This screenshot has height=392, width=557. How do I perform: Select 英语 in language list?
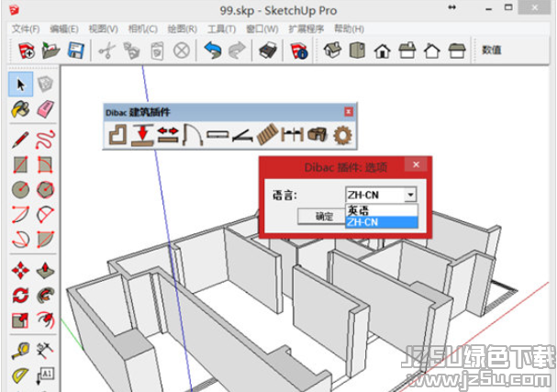coord(382,210)
